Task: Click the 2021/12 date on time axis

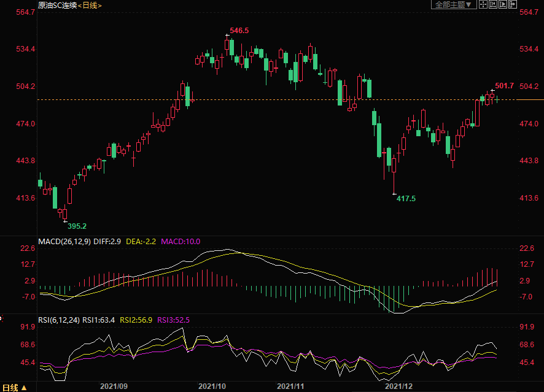Action: tap(398, 386)
